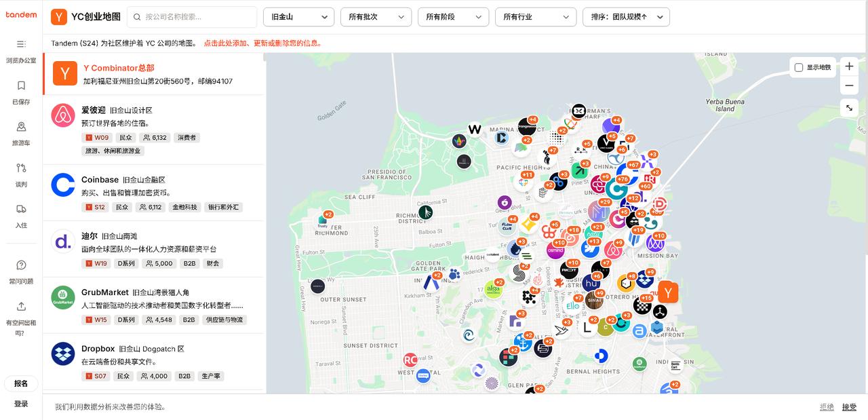Open the 常问问题 help section
This screenshot has width=868, height=420.
(21, 271)
